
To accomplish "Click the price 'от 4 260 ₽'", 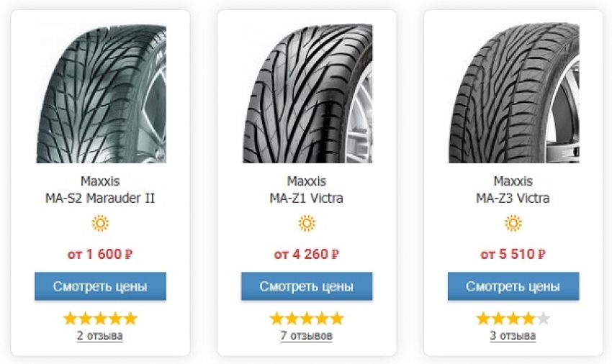I will pos(307,255).
